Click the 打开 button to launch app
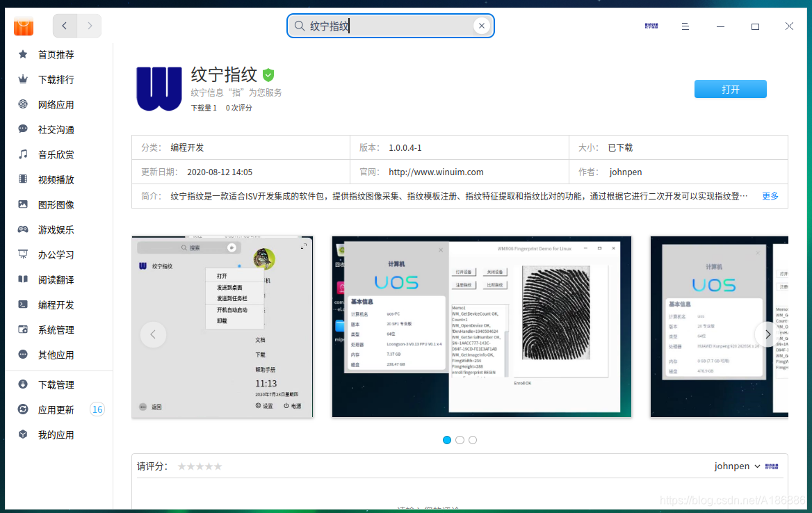The image size is (812, 513). (x=730, y=89)
